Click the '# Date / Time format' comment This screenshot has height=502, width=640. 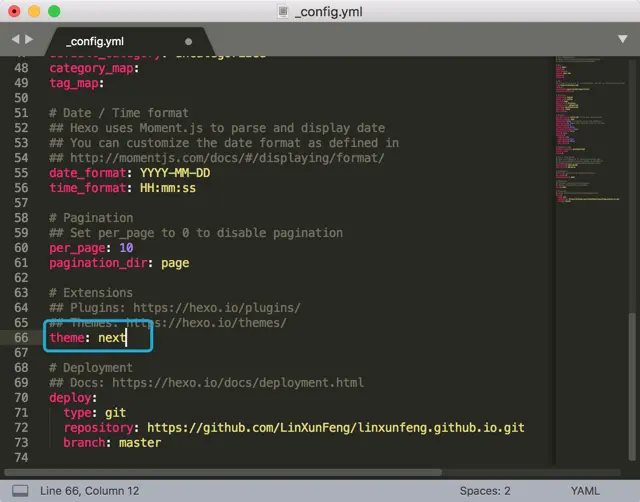pyautogui.click(x=119, y=113)
